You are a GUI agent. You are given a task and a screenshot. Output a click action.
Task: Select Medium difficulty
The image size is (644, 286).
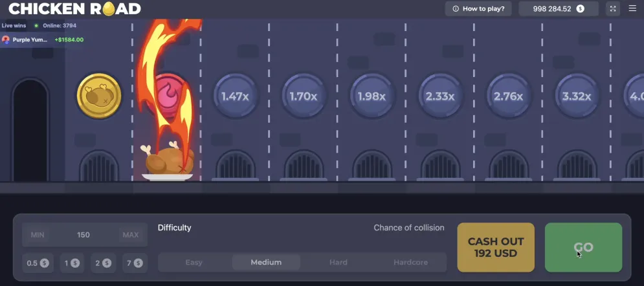click(266, 262)
